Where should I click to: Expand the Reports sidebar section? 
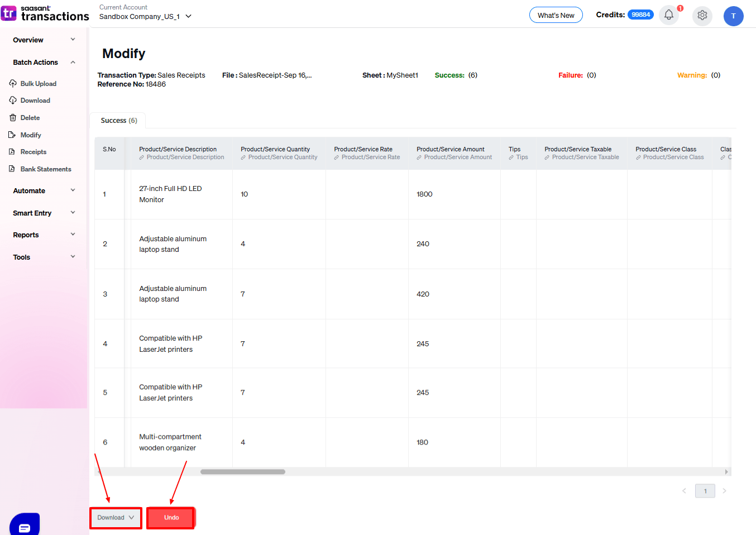[x=73, y=235]
